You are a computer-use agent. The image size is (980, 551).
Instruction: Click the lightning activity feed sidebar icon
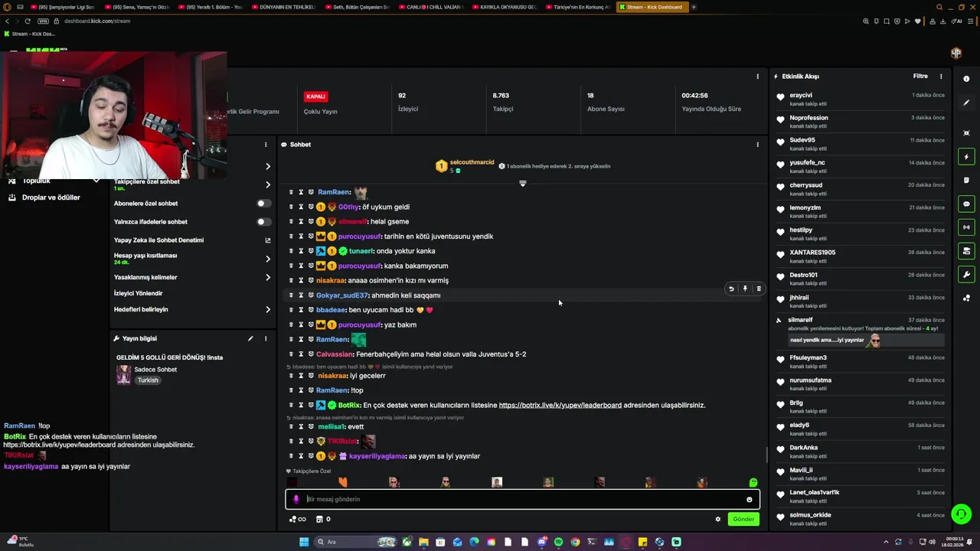tap(966, 157)
